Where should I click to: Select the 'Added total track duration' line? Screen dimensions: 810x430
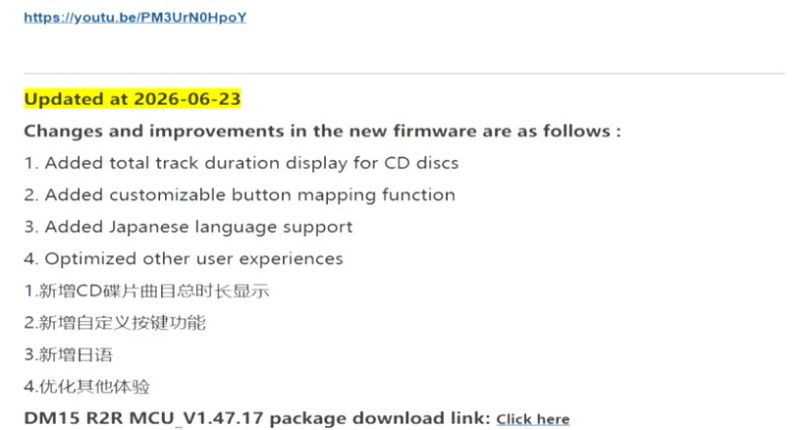(x=241, y=163)
